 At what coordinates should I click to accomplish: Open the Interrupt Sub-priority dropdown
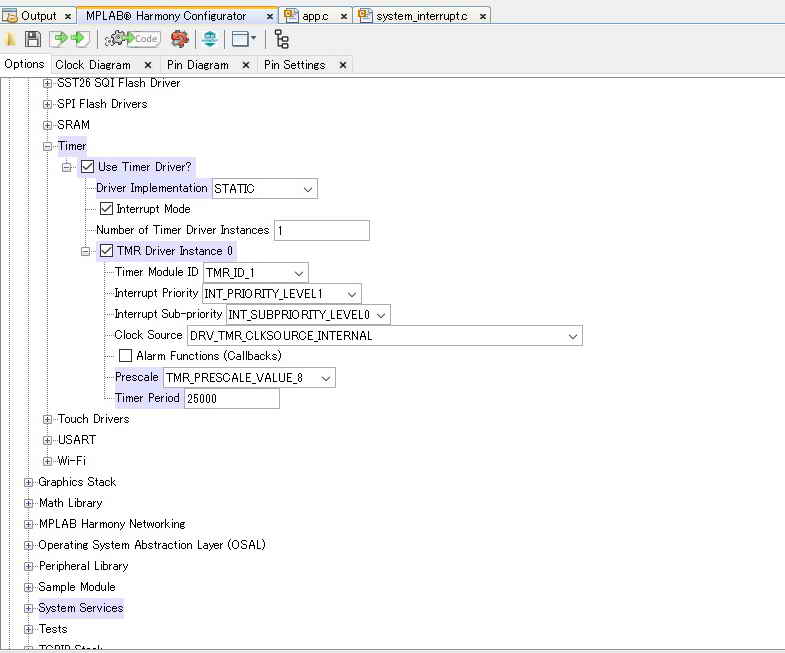coord(308,315)
